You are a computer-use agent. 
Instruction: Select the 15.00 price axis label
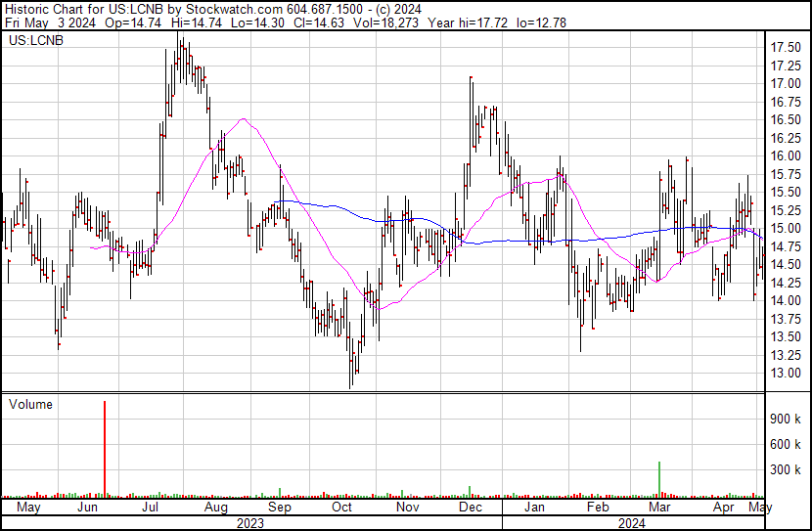786,229
